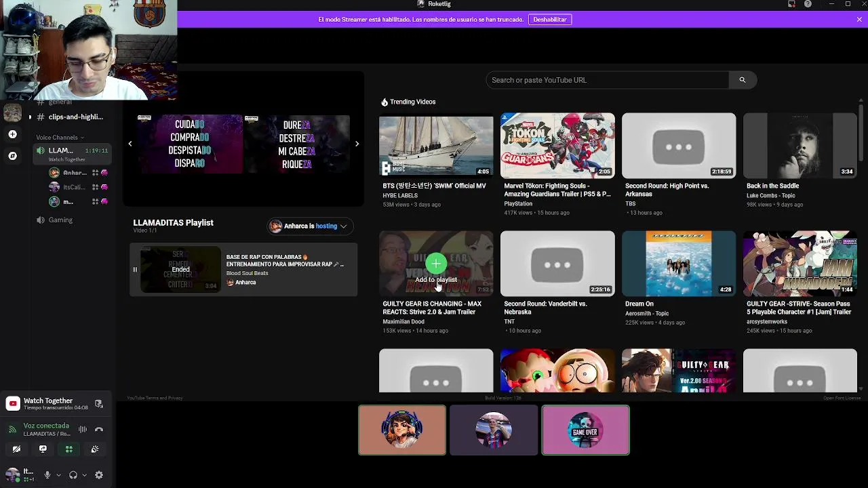This screenshot has height=488, width=868.
Task: Open headphone output options chevron
Action: click(x=84, y=475)
